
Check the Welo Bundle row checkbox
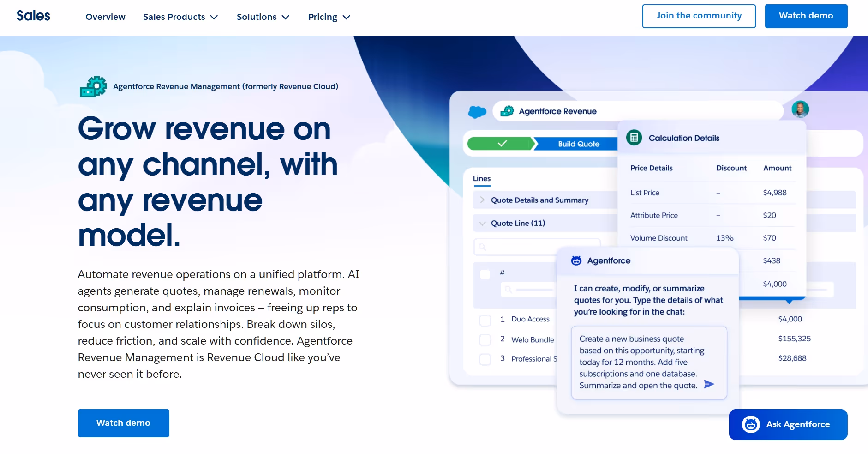485,340
